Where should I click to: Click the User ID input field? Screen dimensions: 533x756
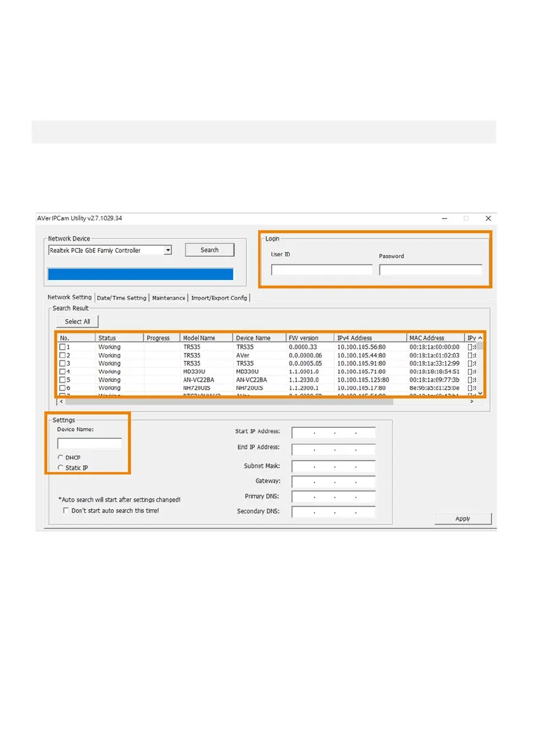321,270
